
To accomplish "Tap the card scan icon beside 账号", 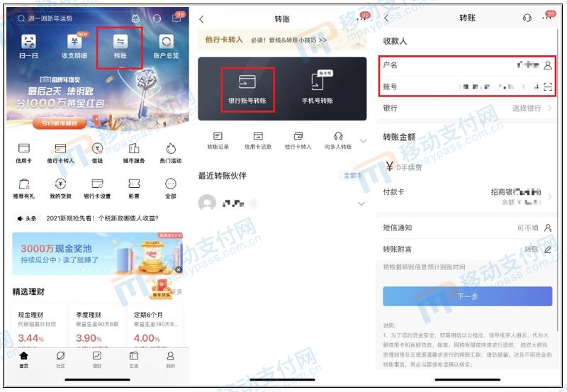I will pyautogui.click(x=548, y=86).
